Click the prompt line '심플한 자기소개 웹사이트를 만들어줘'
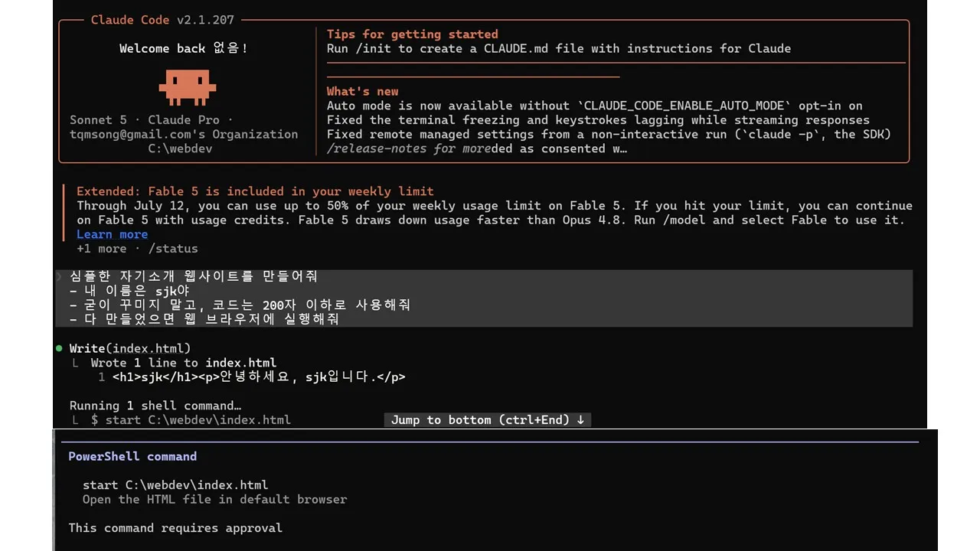The image size is (980, 551). tap(193, 276)
